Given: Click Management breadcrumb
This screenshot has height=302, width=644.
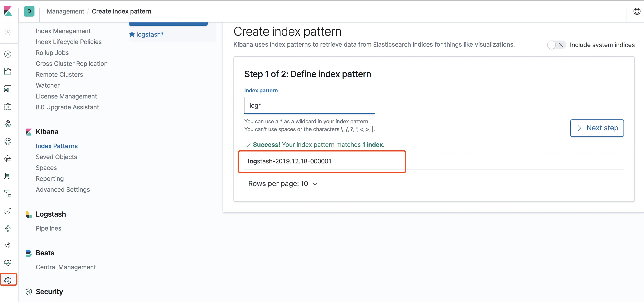Looking at the screenshot, I should tap(65, 12).
